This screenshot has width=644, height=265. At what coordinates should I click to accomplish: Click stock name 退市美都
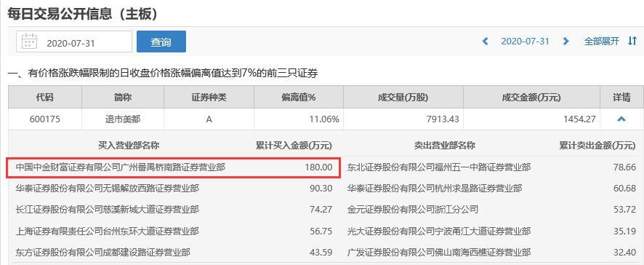pos(123,119)
